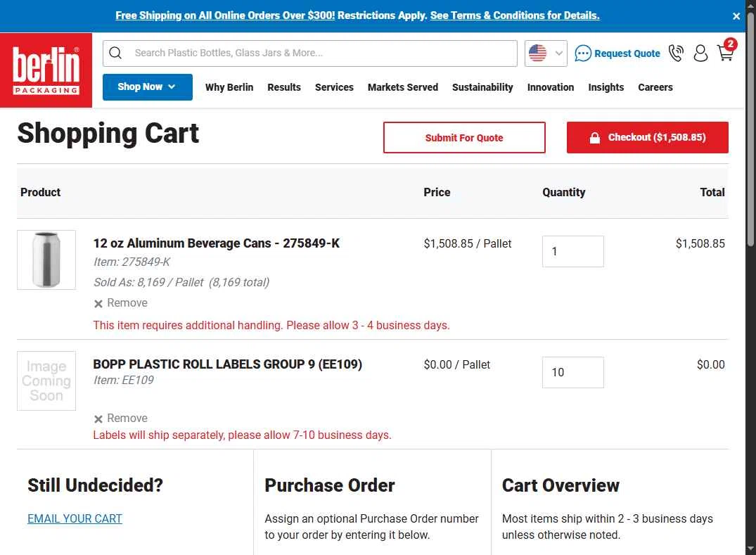The image size is (756, 555).
Task: Open See Terms & Conditions for Details link
Action: click(515, 15)
